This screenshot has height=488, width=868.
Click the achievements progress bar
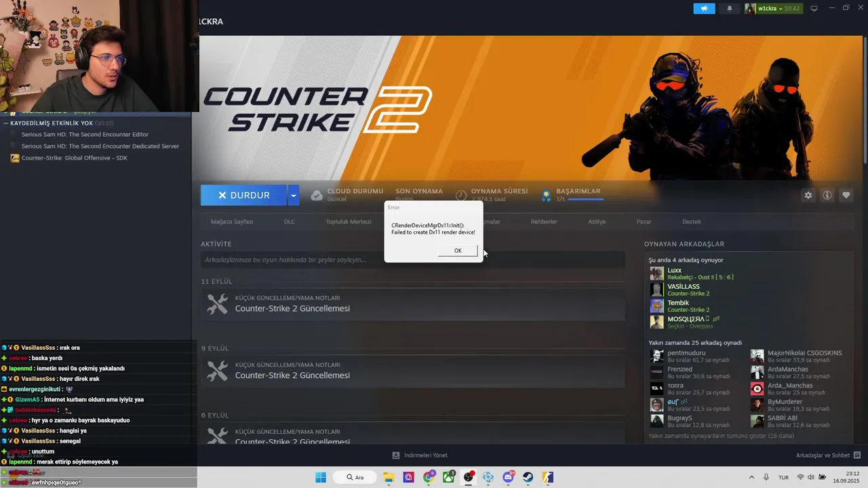pos(586,199)
